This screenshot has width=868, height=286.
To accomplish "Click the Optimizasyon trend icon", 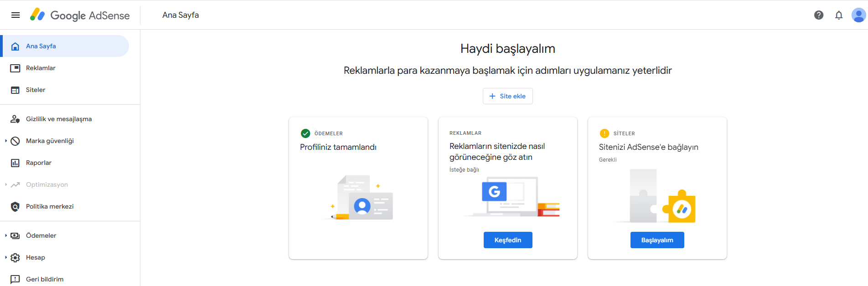I will (15, 184).
